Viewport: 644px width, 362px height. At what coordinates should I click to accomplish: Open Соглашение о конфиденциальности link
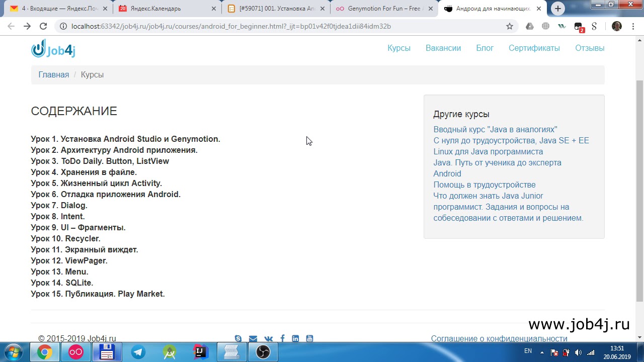click(x=499, y=338)
